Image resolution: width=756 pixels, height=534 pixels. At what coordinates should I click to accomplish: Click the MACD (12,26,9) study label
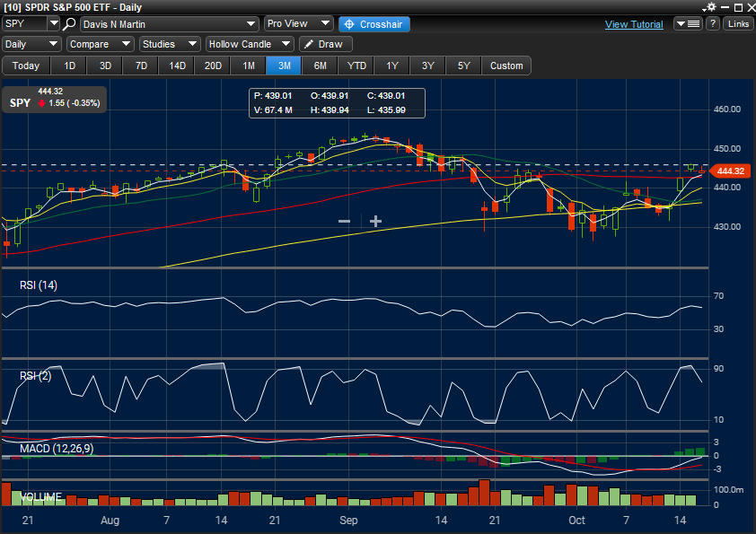(x=57, y=449)
